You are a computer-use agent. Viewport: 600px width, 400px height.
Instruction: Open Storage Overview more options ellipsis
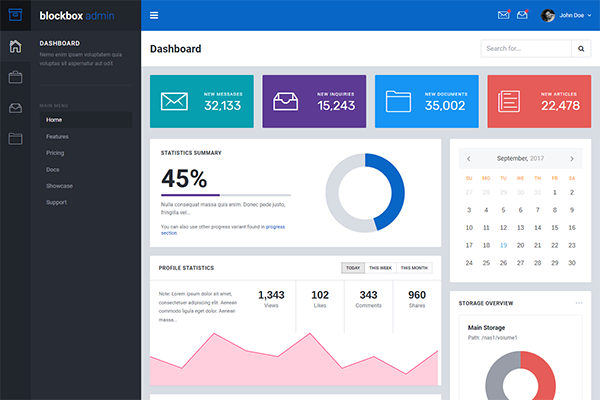pos(579,303)
